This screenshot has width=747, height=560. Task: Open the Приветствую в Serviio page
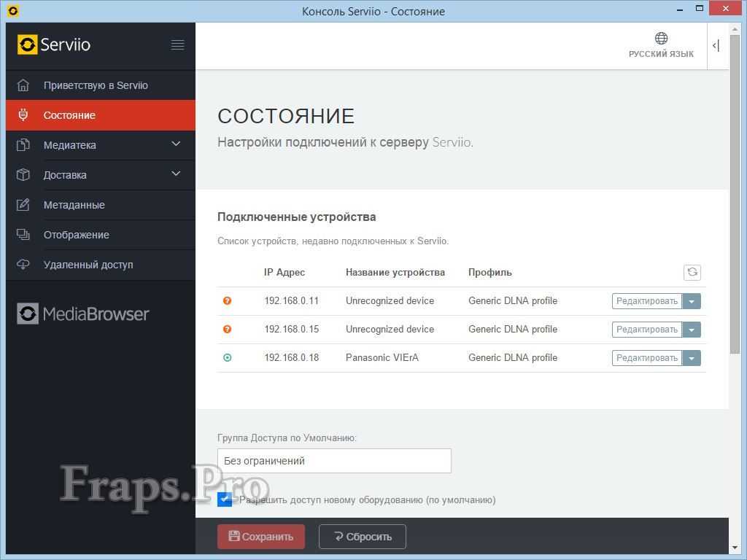click(101, 85)
